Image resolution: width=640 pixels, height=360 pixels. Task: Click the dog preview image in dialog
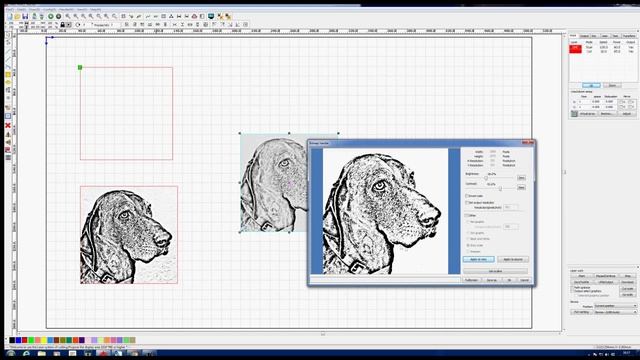click(x=385, y=211)
